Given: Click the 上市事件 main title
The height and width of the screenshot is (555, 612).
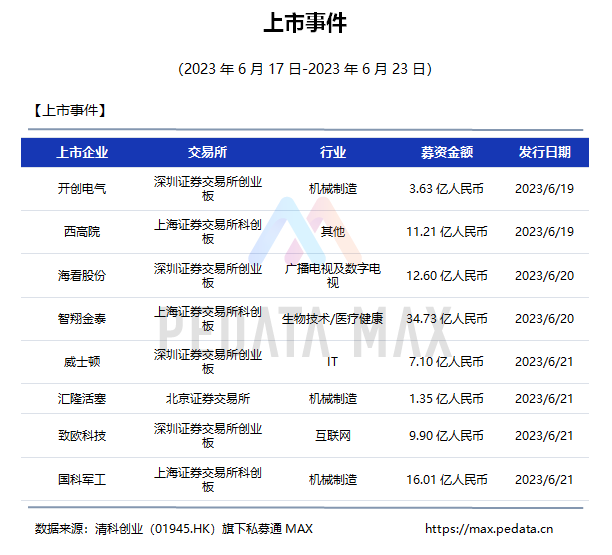Looking at the screenshot, I should [305, 23].
